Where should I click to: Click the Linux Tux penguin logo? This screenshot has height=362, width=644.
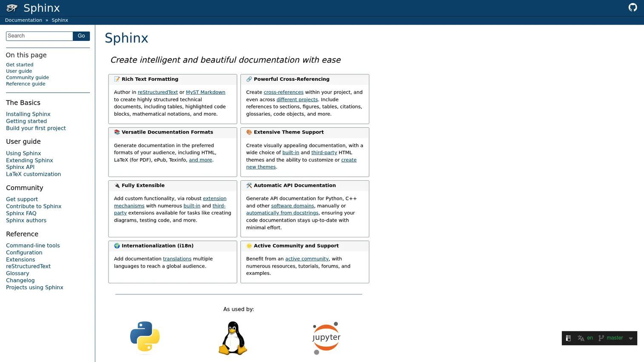point(233,338)
